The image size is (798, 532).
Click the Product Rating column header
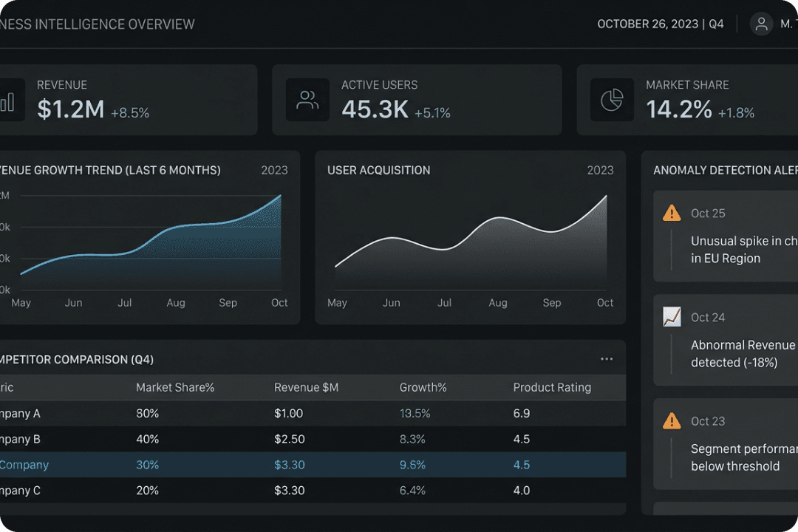[552, 387]
